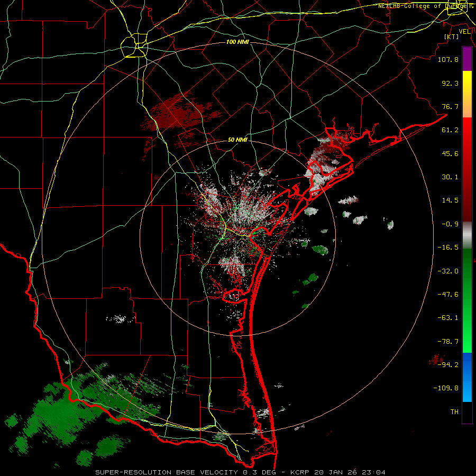Click the VEL legend title
The width and height of the screenshot is (476, 476).
465,32
